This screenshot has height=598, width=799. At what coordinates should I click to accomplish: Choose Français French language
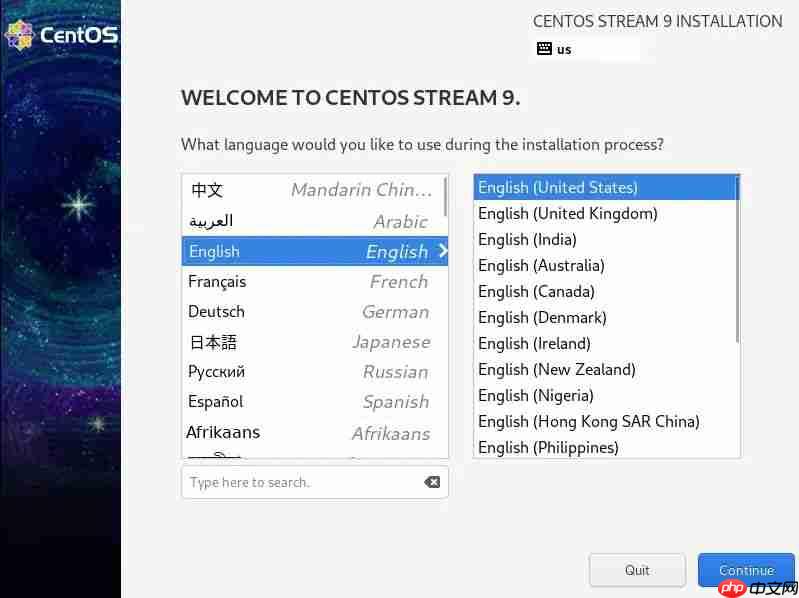[x=313, y=281]
